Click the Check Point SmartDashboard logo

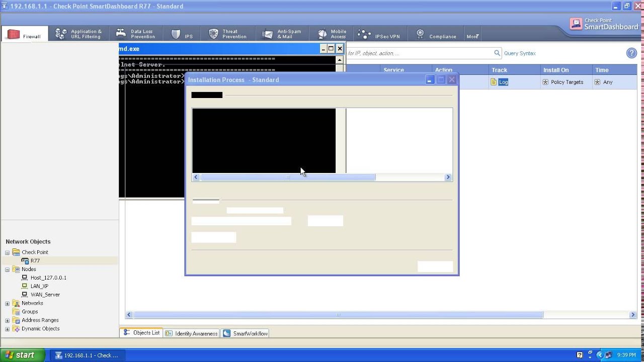tap(604, 24)
